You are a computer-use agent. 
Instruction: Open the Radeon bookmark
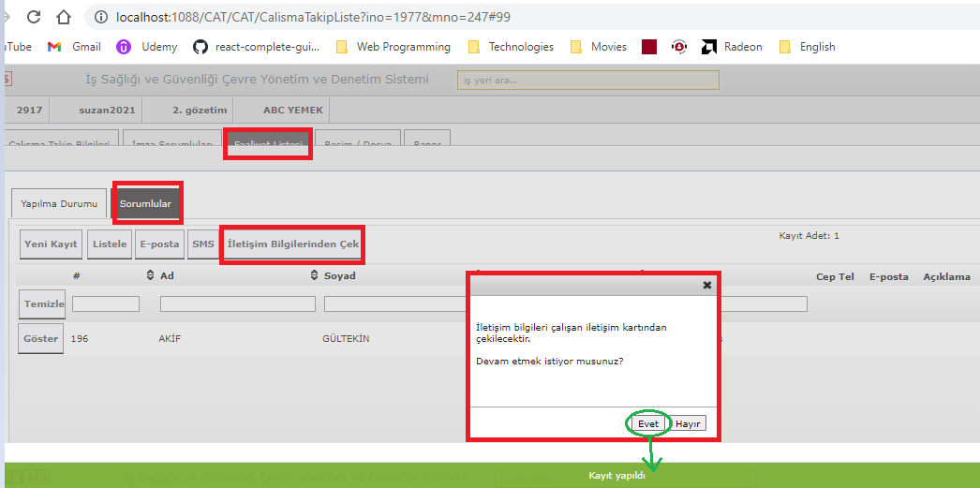732,47
